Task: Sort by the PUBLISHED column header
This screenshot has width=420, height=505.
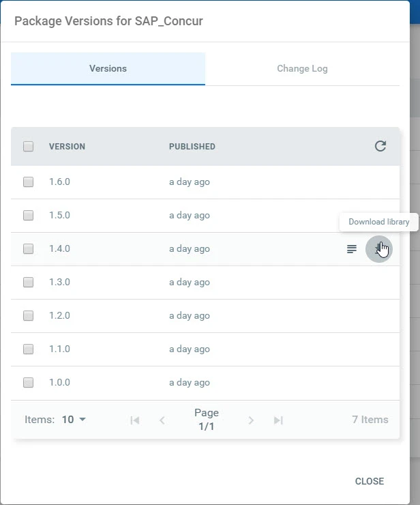Action: point(192,146)
